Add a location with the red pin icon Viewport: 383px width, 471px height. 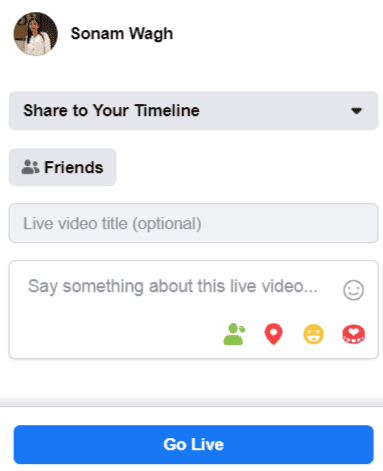(273, 334)
